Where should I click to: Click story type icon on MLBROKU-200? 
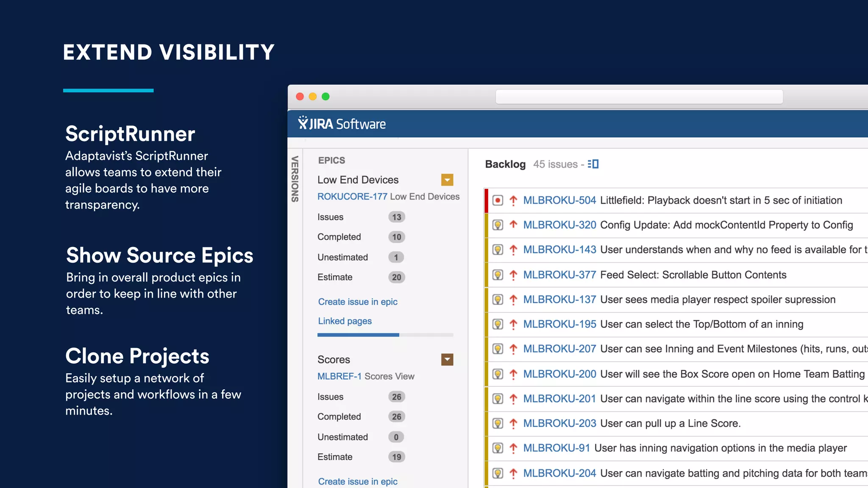[498, 374]
